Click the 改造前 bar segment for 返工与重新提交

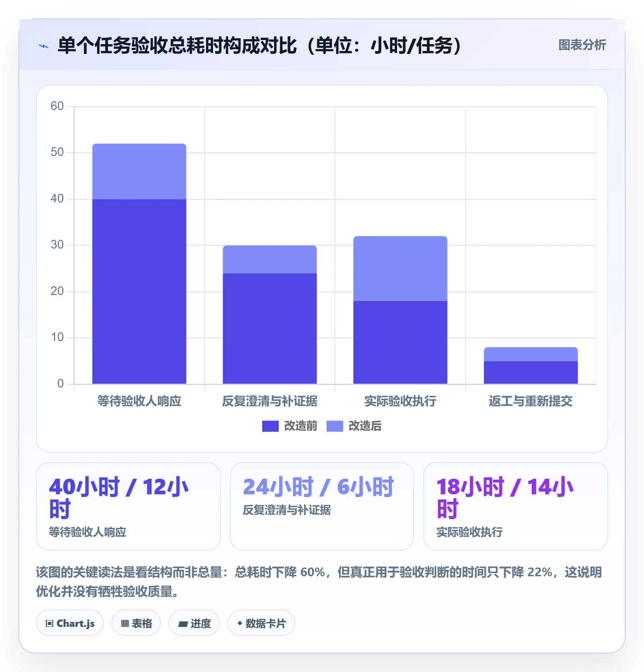pyautogui.click(x=531, y=372)
